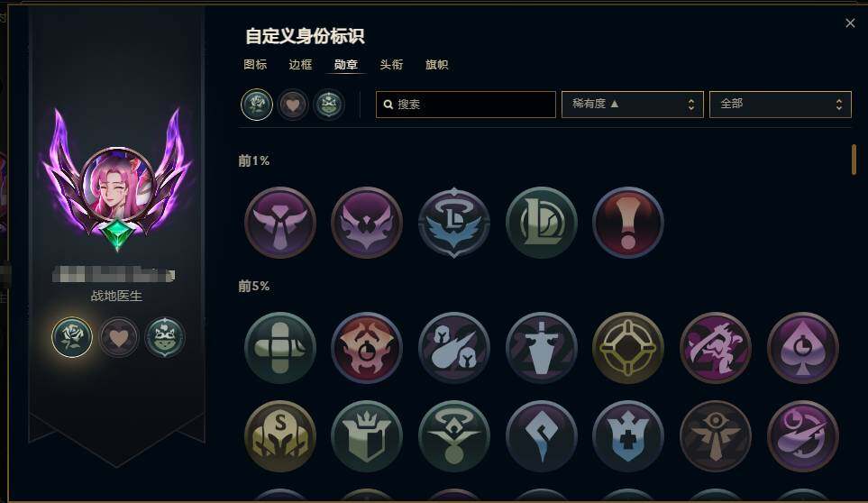Select the purple spade with clock badge
868x503 pixels.
click(x=803, y=348)
